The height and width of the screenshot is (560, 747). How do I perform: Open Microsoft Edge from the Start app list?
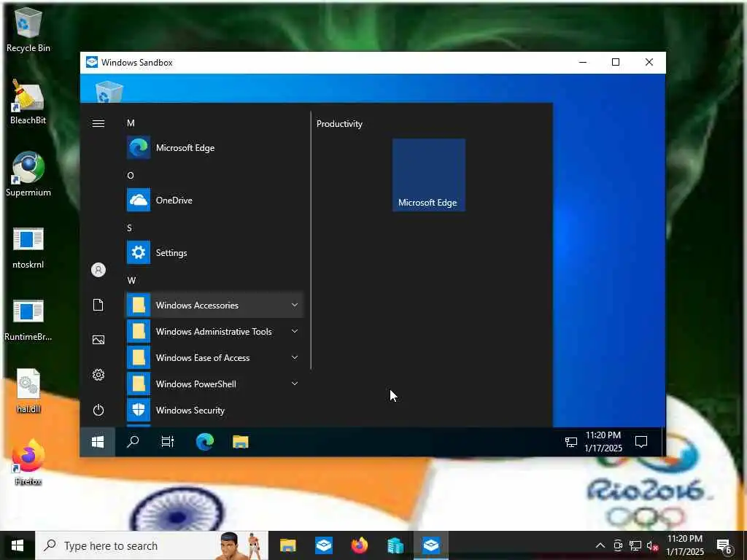(x=214, y=147)
